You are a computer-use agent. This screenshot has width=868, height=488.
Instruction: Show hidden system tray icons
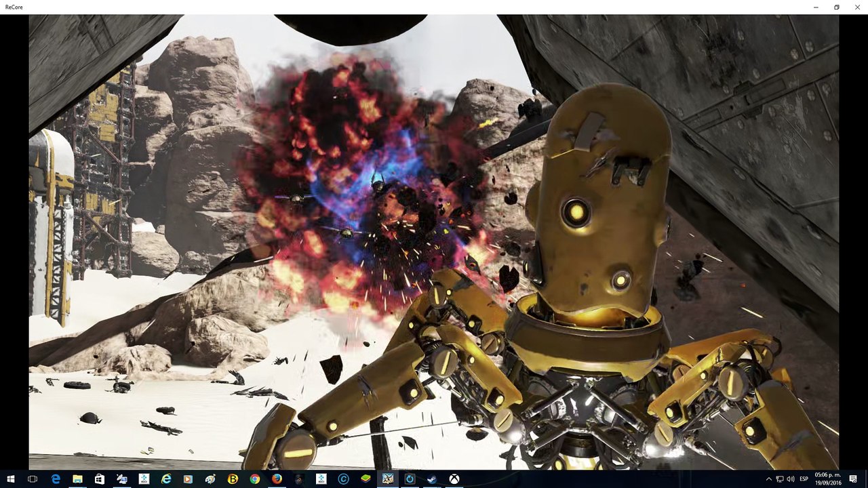pyautogui.click(x=768, y=479)
